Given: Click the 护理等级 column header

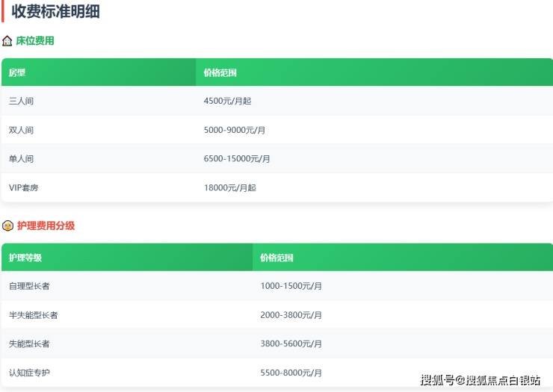Looking at the screenshot, I should pyautogui.click(x=25, y=258).
